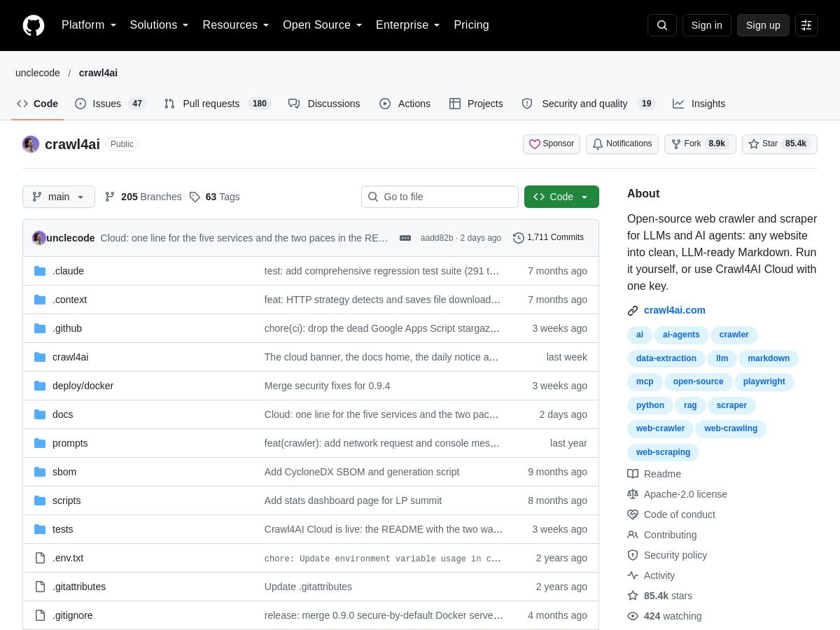
Task: Open the main branch selector dropdown
Action: [59, 197]
